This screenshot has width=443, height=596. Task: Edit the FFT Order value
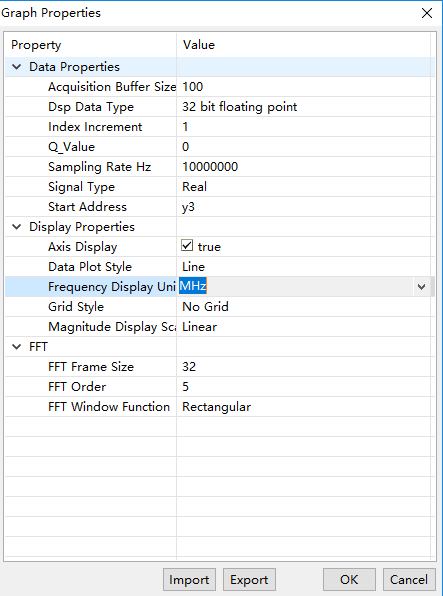tap(305, 387)
